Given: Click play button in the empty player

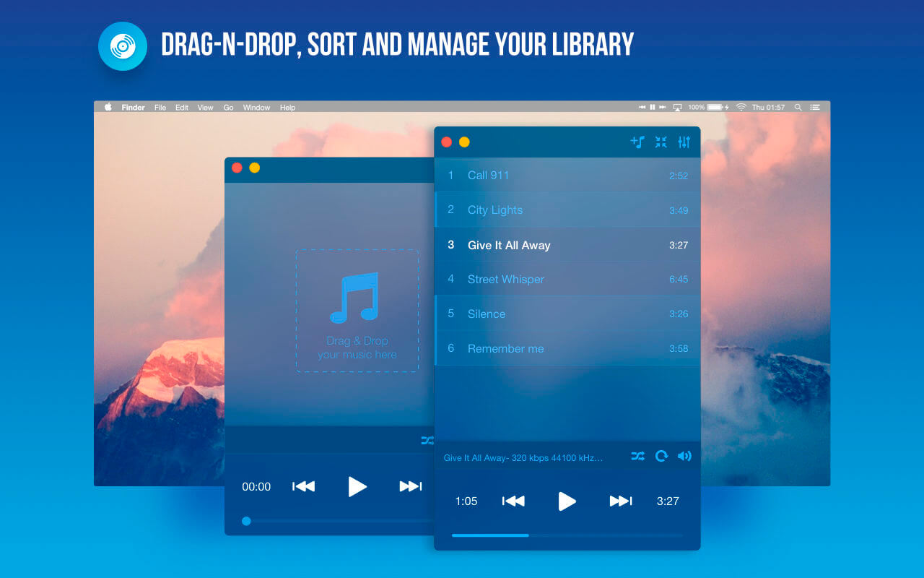Looking at the screenshot, I should (357, 486).
